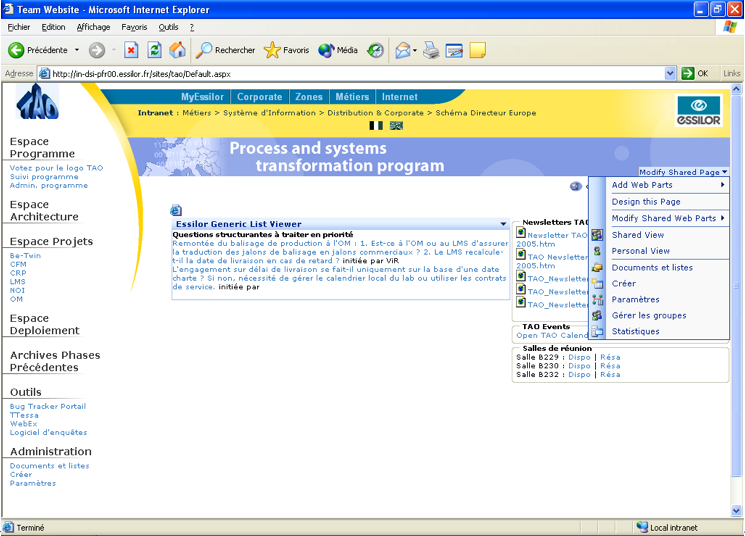This screenshot has width=745, height=536.
Task: Switch to the Métiers tab
Action: (352, 97)
